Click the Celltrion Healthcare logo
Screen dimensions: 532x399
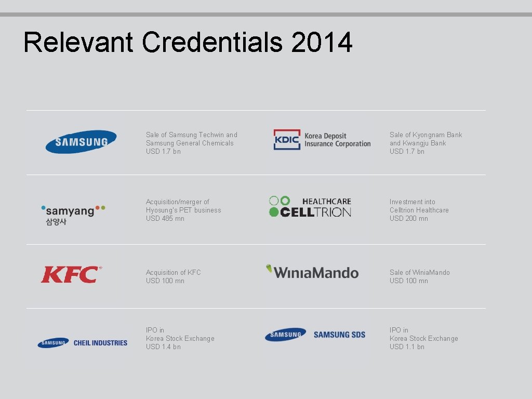click(x=310, y=207)
